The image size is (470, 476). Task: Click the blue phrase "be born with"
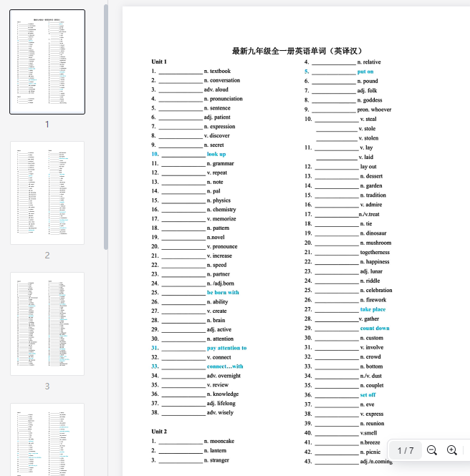point(223,292)
